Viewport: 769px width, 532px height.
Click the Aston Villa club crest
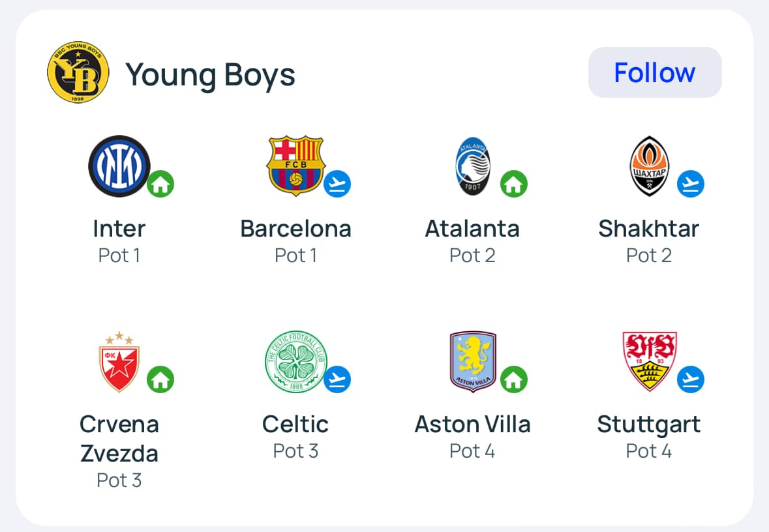473,362
